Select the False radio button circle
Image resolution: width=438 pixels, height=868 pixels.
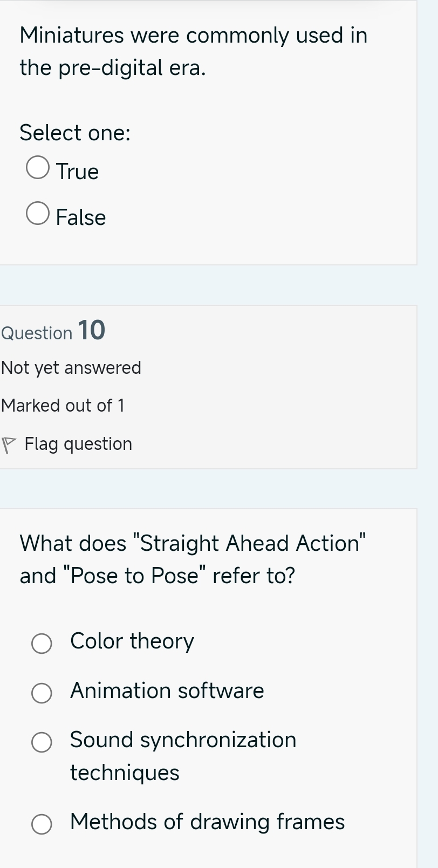click(38, 214)
